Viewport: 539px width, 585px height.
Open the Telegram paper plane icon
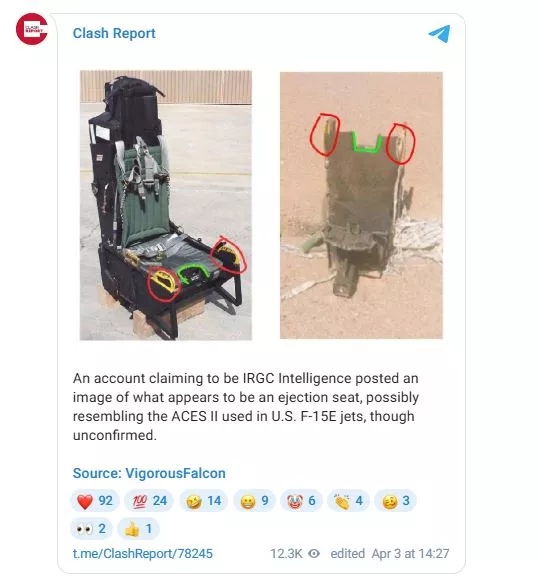tap(439, 34)
